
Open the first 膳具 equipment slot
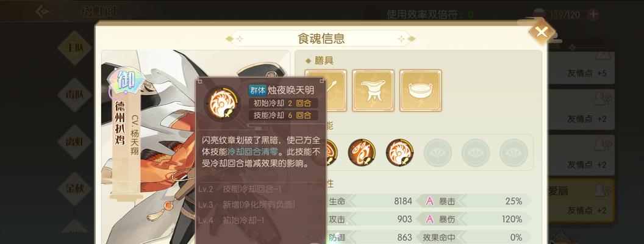[336, 90]
